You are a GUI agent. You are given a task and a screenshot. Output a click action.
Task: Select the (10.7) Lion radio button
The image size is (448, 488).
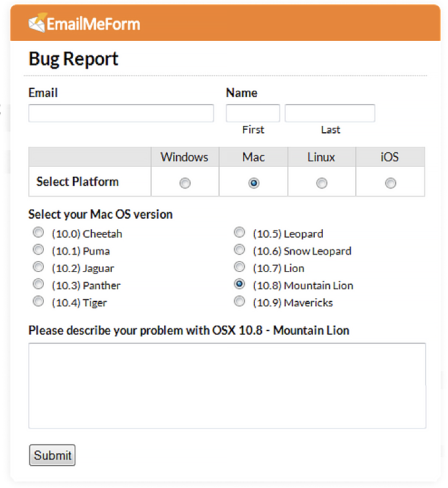click(239, 267)
